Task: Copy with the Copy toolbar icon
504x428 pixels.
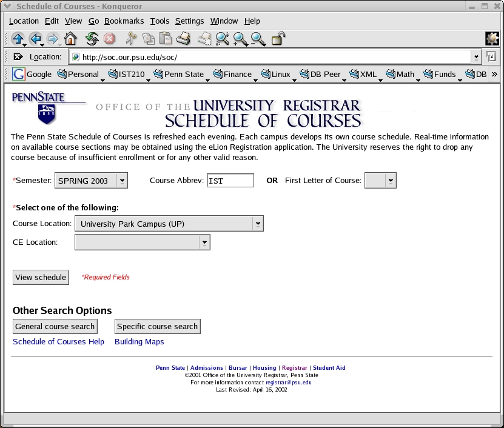Action: point(148,39)
